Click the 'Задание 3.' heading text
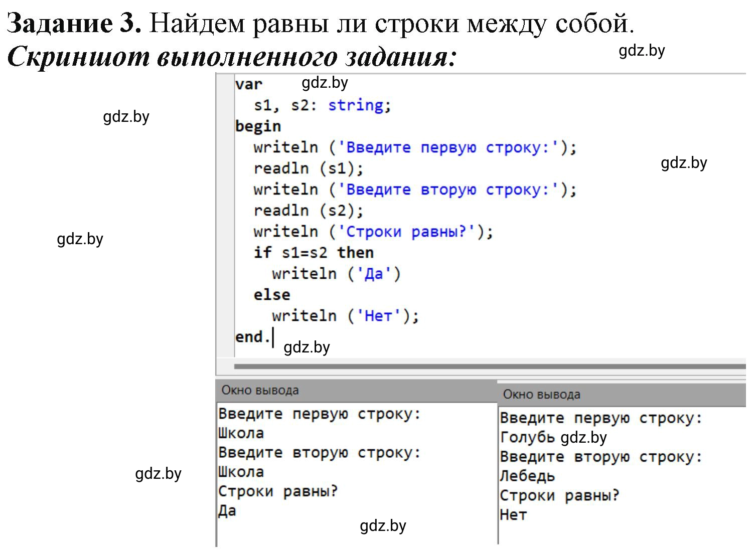Image resolution: width=756 pixels, height=552 pixels. click(x=74, y=23)
